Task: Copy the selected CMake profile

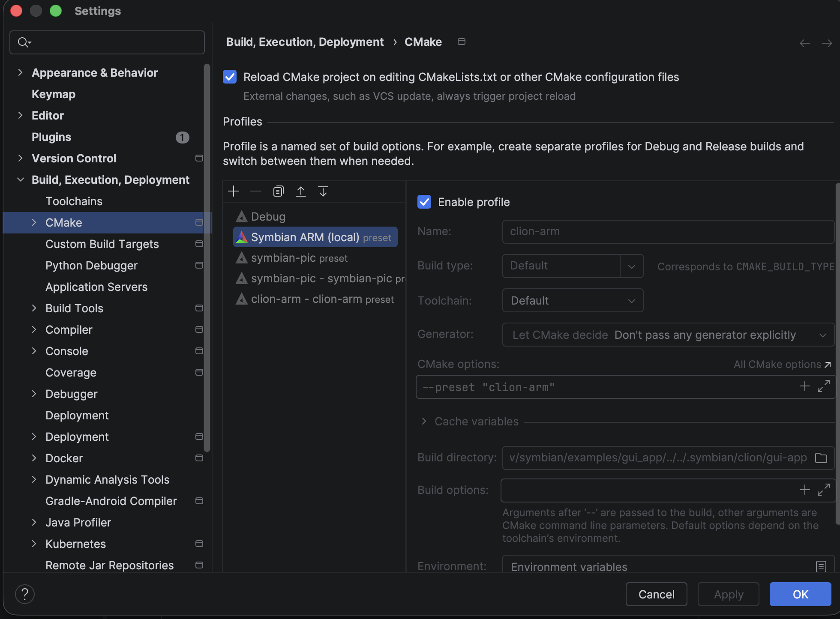Action: [x=278, y=191]
